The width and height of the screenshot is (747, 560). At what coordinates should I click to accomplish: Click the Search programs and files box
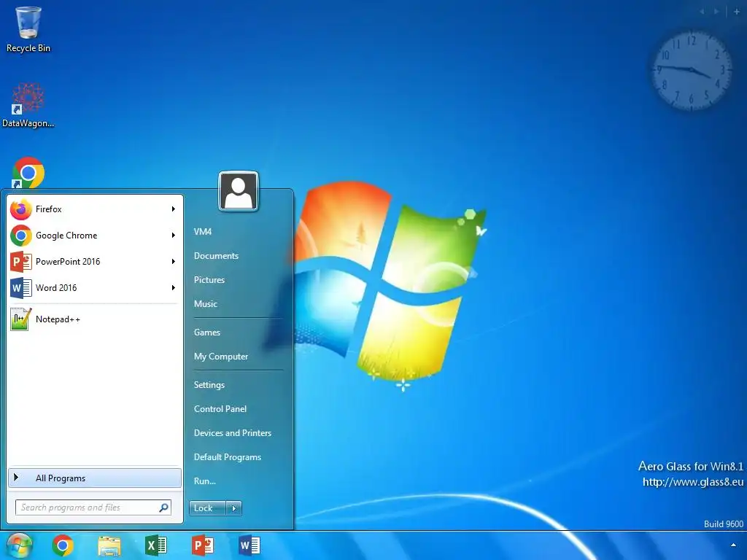(93, 507)
